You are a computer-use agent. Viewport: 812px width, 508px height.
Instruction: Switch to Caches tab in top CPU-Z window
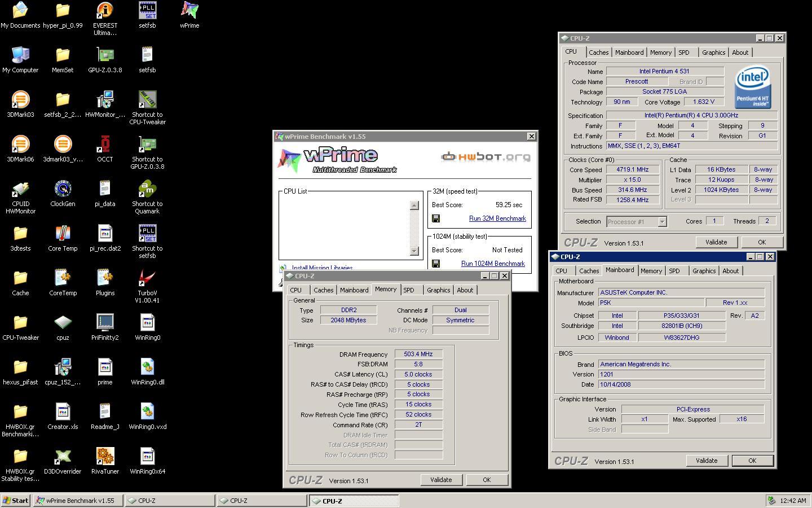[x=598, y=52]
